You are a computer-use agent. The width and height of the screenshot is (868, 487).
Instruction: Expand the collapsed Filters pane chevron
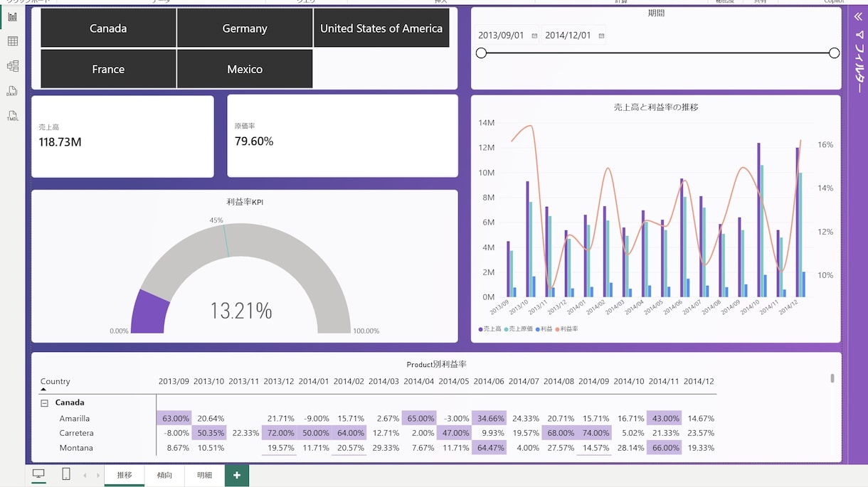click(x=858, y=16)
